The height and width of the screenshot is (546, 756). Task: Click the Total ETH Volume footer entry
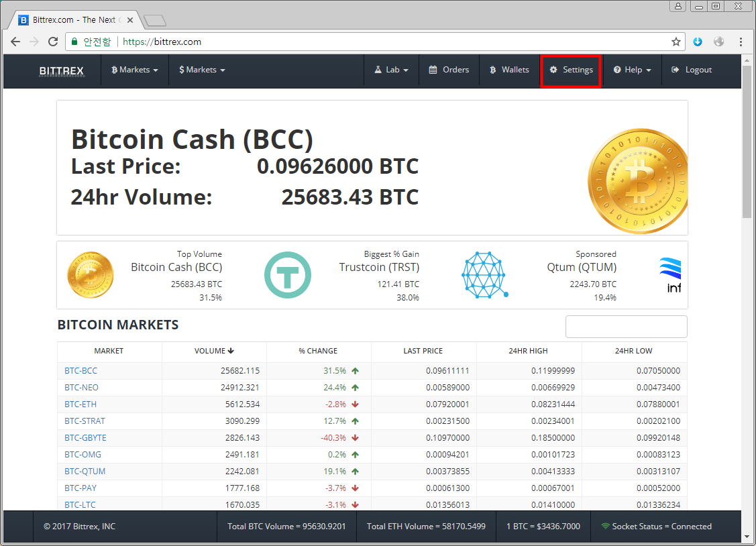pos(426,527)
